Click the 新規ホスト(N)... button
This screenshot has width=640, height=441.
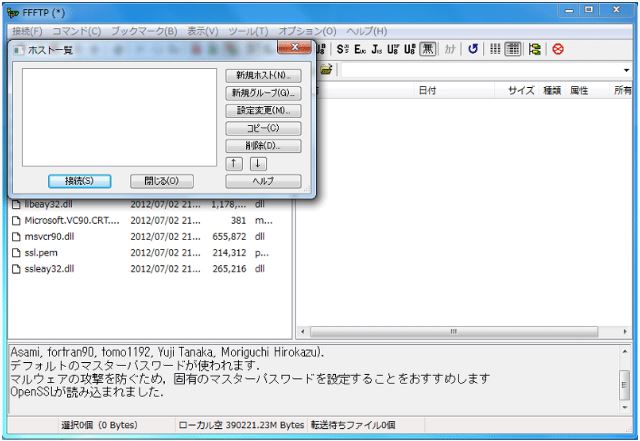(x=263, y=75)
